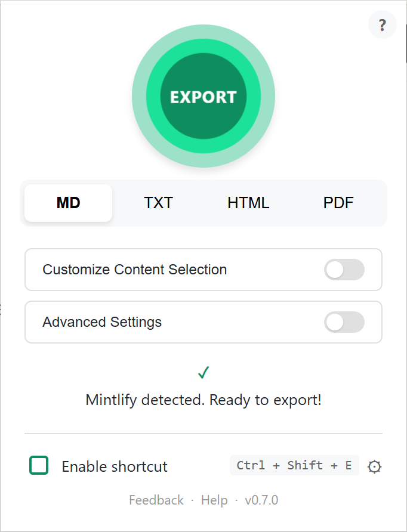Click the Customize Content Selection label

point(134,270)
